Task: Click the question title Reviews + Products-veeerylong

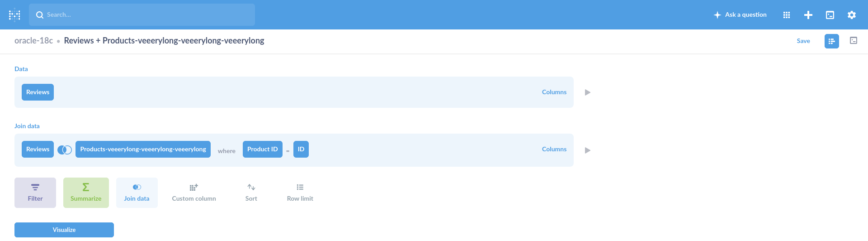Action: tap(164, 41)
